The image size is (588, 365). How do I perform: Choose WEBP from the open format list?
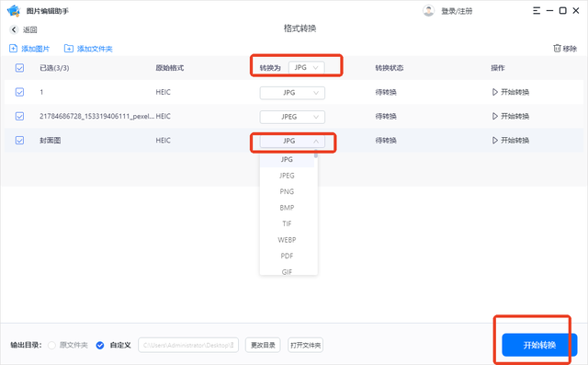coord(287,240)
